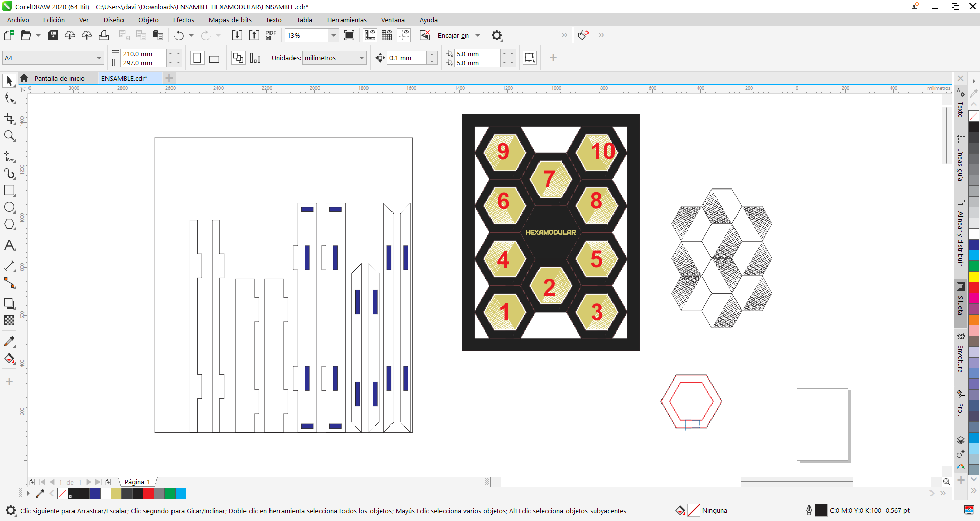This screenshot has width=980, height=521.
Task: Set page to Landscape orientation
Action: click(214, 58)
